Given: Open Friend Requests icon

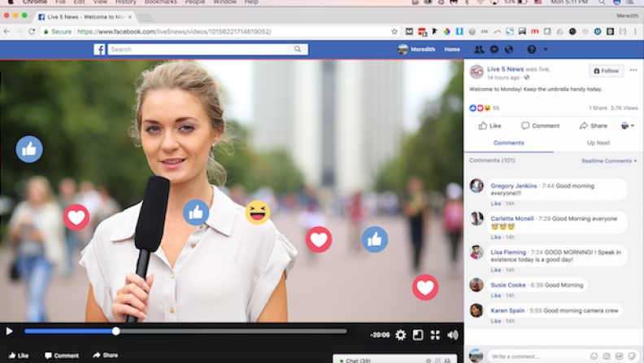Looking at the screenshot, I should [479, 50].
